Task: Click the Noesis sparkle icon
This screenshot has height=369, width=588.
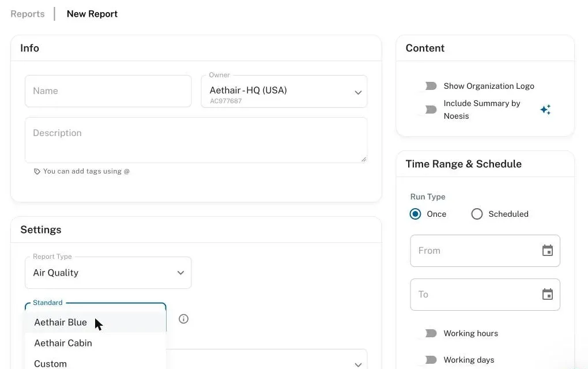Action: pyautogui.click(x=545, y=110)
